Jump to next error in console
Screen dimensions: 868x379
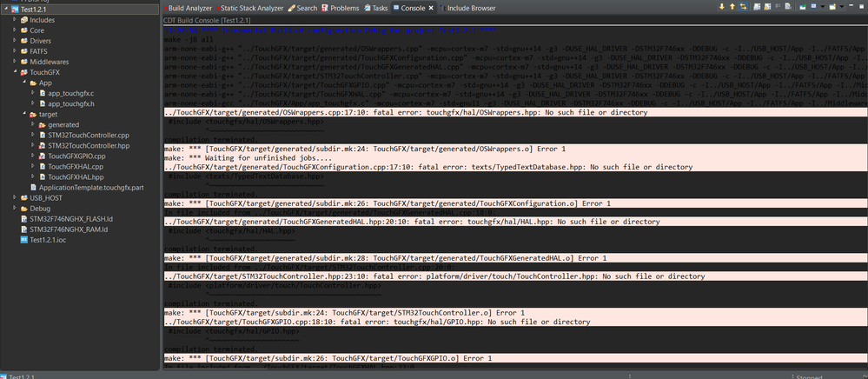pos(722,7)
